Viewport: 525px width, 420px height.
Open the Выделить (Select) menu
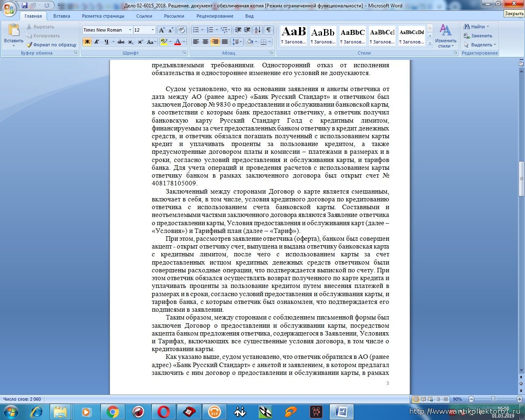pyautogui.click(x=480, y=45)
